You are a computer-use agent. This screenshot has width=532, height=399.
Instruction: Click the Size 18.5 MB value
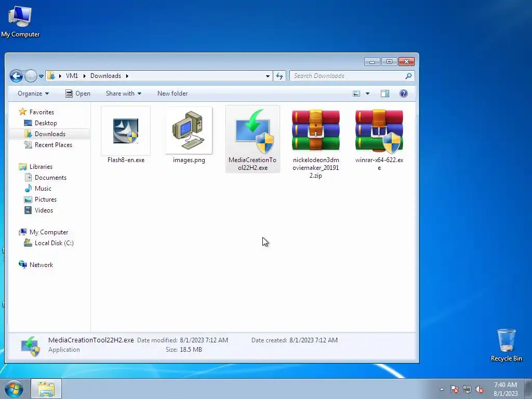tap(192, 350)
